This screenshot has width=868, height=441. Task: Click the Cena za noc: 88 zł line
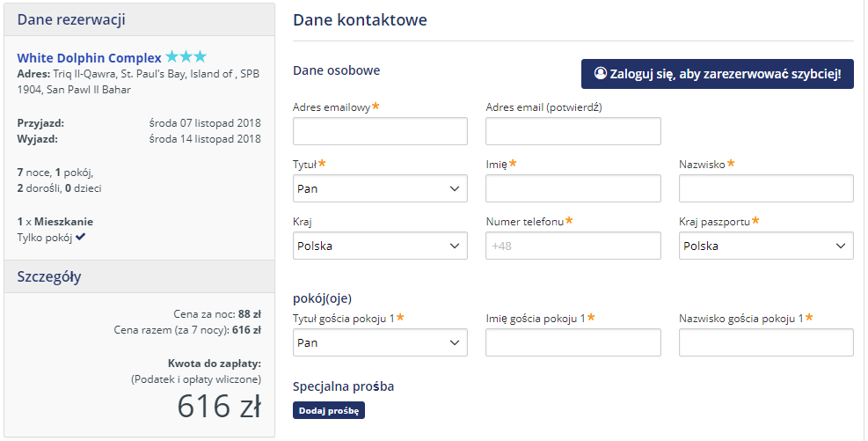point(217,314)
